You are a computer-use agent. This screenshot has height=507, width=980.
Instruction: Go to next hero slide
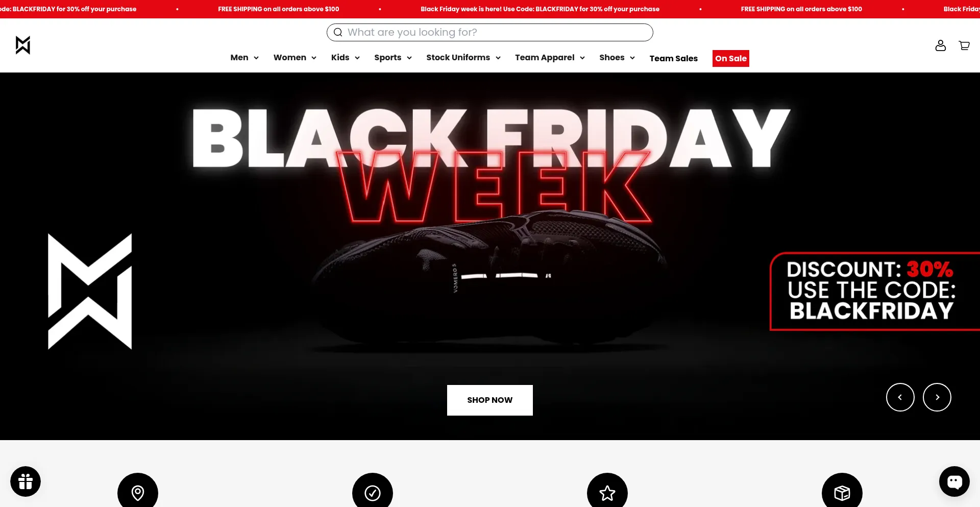tap(937, 397)
